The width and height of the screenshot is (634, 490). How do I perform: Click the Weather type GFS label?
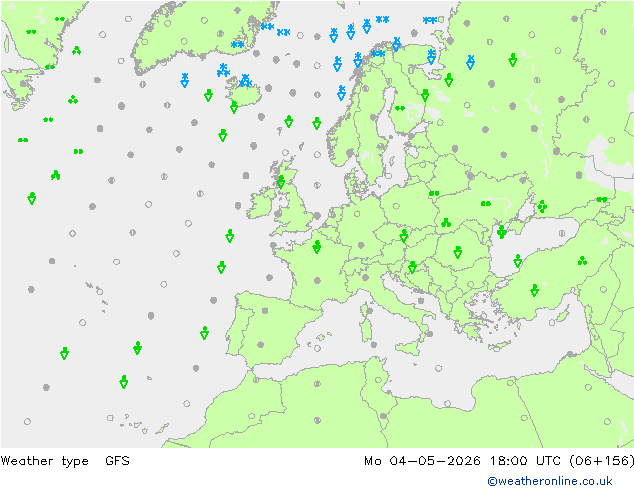(x=65, y=461)
